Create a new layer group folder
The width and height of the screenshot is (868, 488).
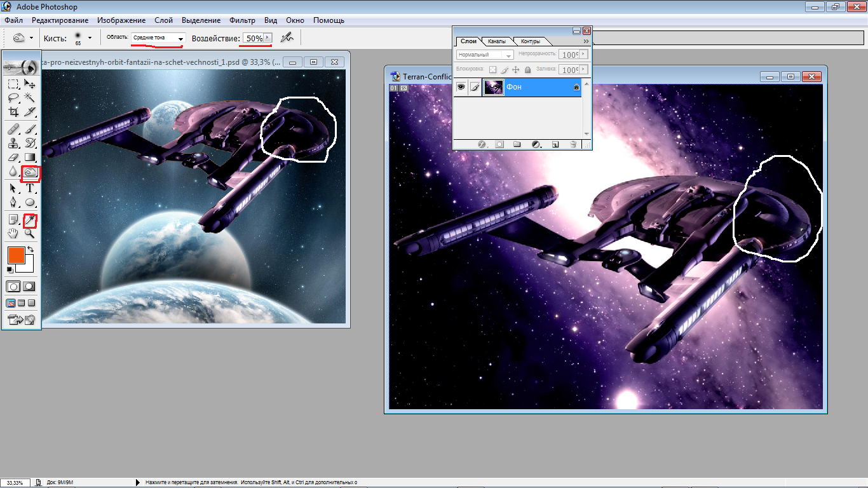[517, 144]
